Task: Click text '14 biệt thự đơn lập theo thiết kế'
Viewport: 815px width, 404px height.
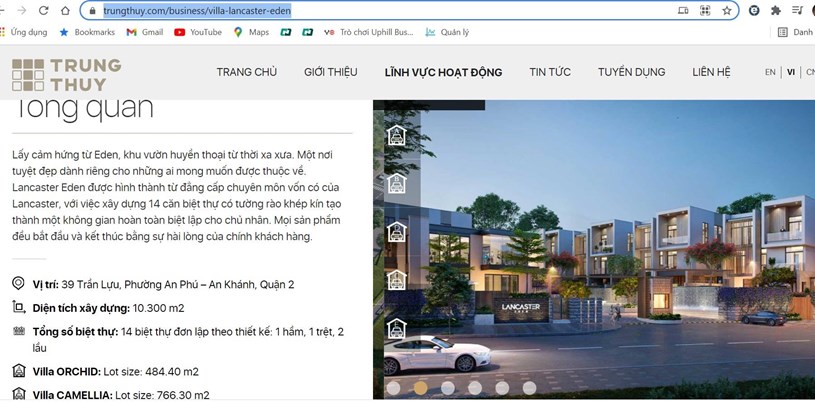Action: pos(197,332)
